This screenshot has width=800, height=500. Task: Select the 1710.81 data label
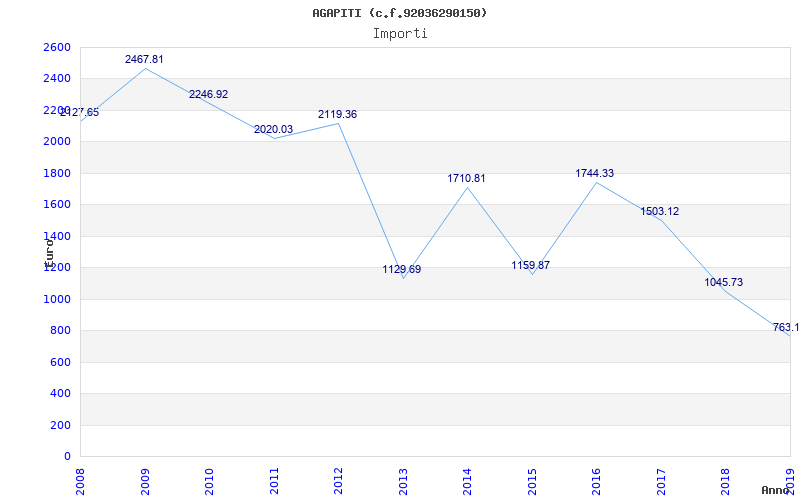click(x=466, y=179)
